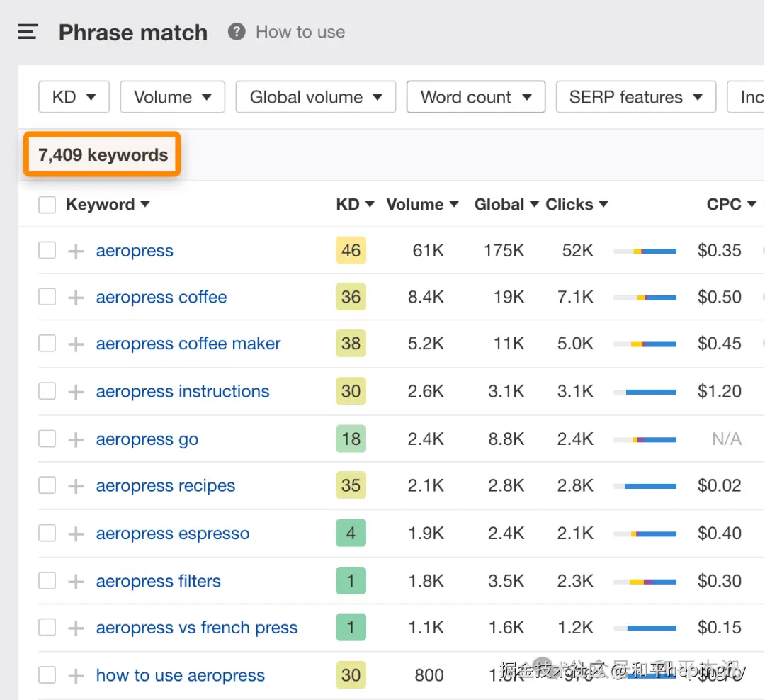
Task: Click plus icon next to aeropress go
Action: point(76,439)
